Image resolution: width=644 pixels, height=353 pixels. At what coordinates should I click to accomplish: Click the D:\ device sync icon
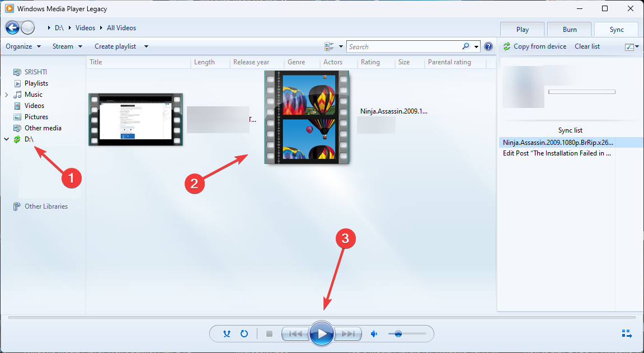(x=17, y=139)
